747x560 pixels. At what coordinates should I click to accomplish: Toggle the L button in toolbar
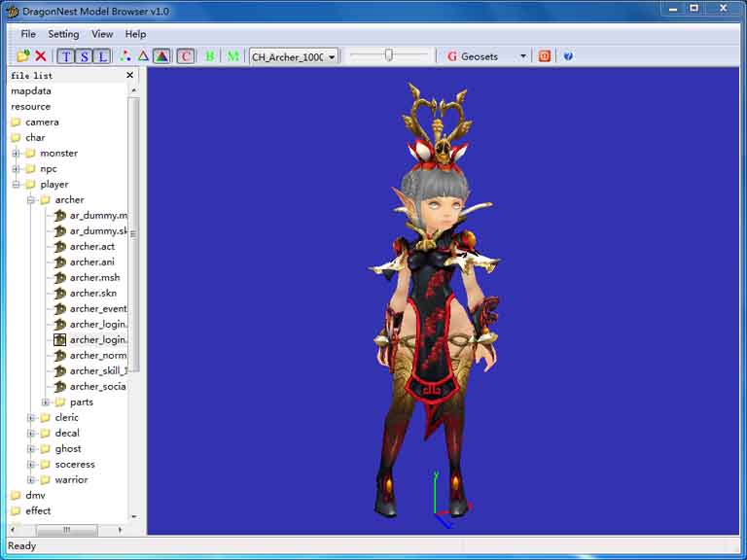tap(102, 56)
